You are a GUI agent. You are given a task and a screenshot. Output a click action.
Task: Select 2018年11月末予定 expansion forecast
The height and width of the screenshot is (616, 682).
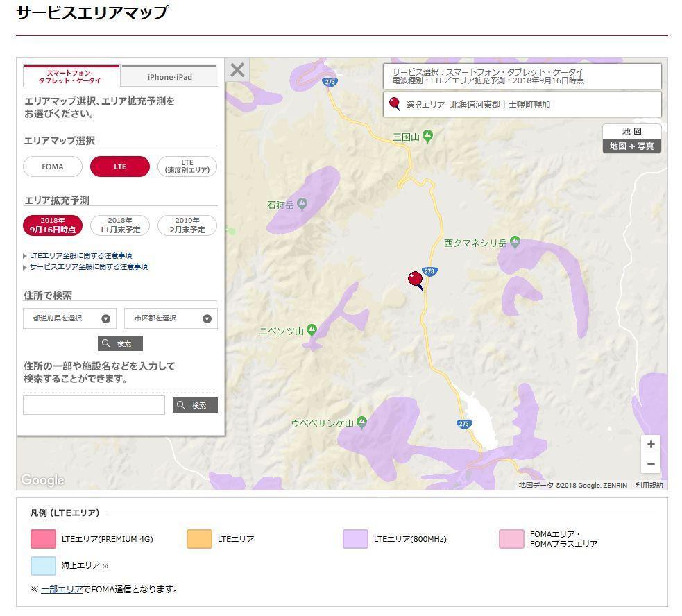pos(120,225)
